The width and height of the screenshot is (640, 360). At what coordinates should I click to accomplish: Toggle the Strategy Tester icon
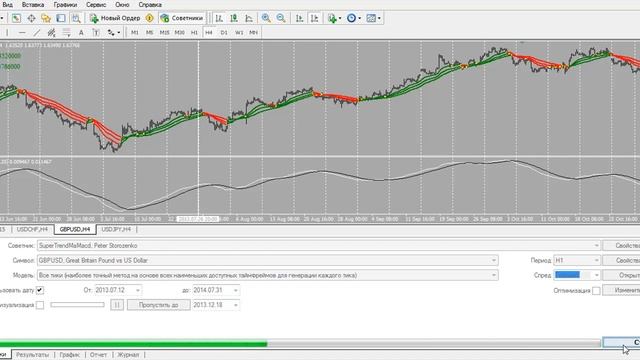[76, 18]
